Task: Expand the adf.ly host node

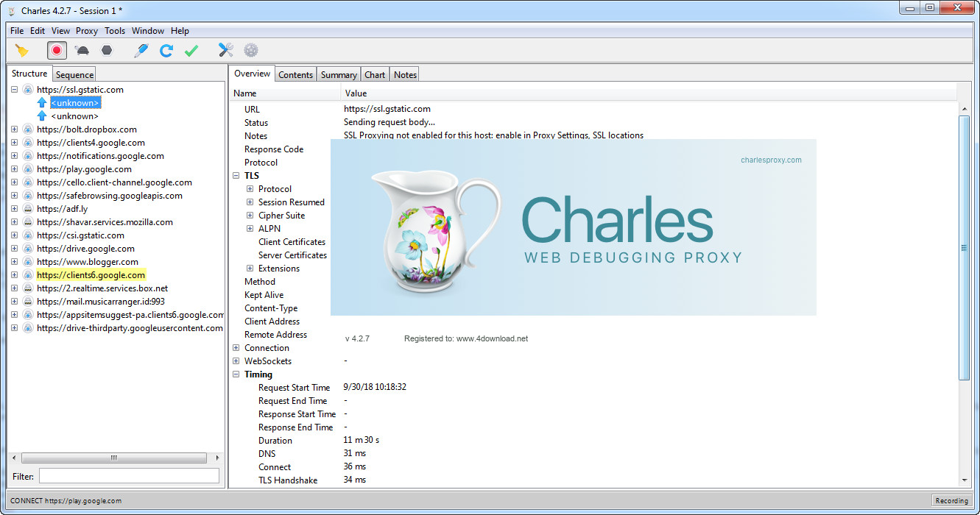Action: tap(15, 209)
